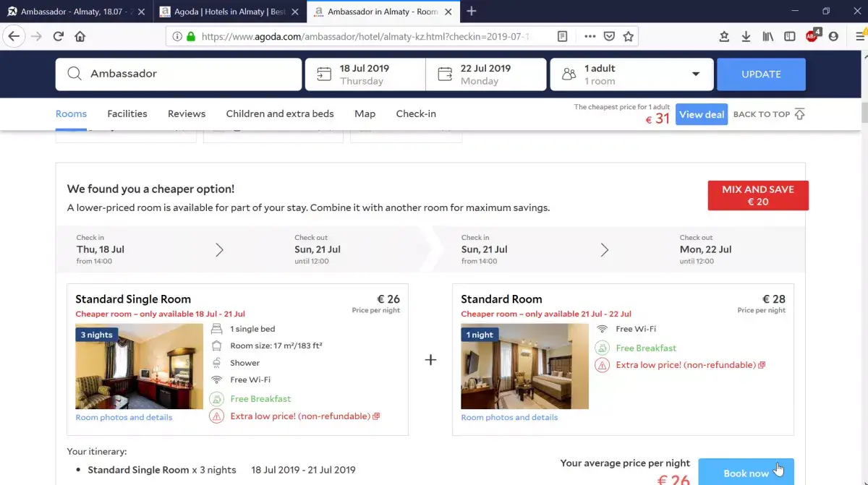Open the downloads panel
This screenshot has width=868, height=485.
(x=746, y=36)
